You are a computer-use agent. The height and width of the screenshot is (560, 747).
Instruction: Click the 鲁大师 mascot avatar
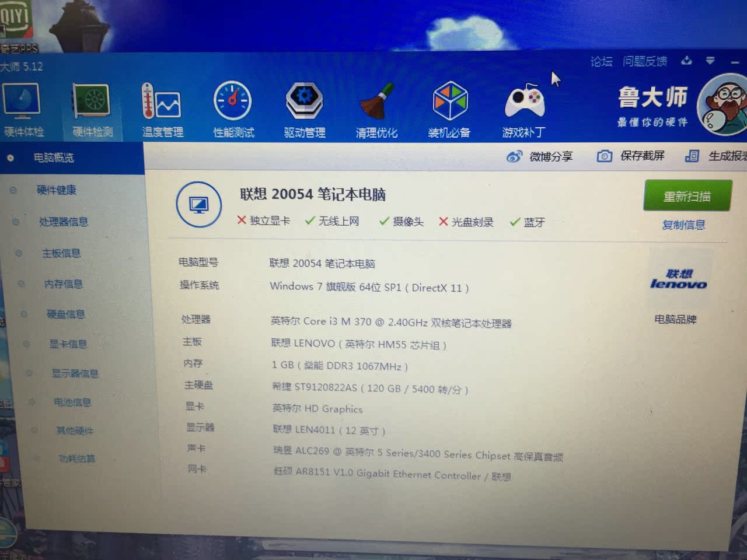(724, 105)
